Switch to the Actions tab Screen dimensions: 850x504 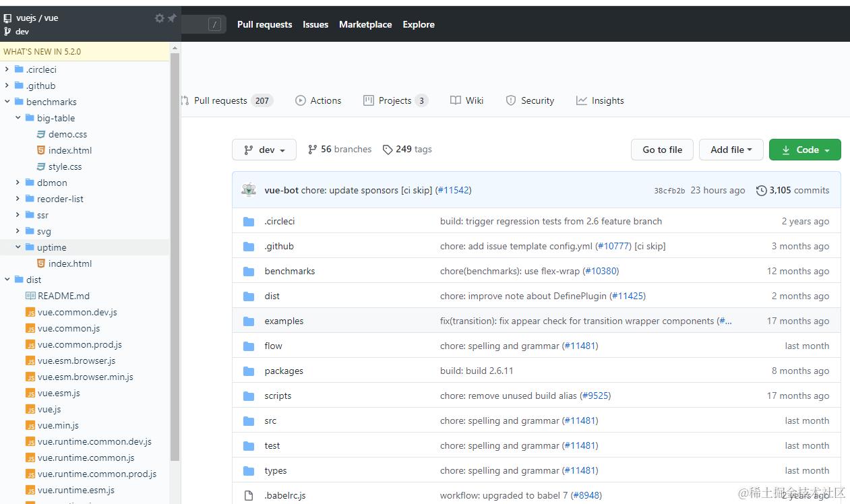coord(318,100)
